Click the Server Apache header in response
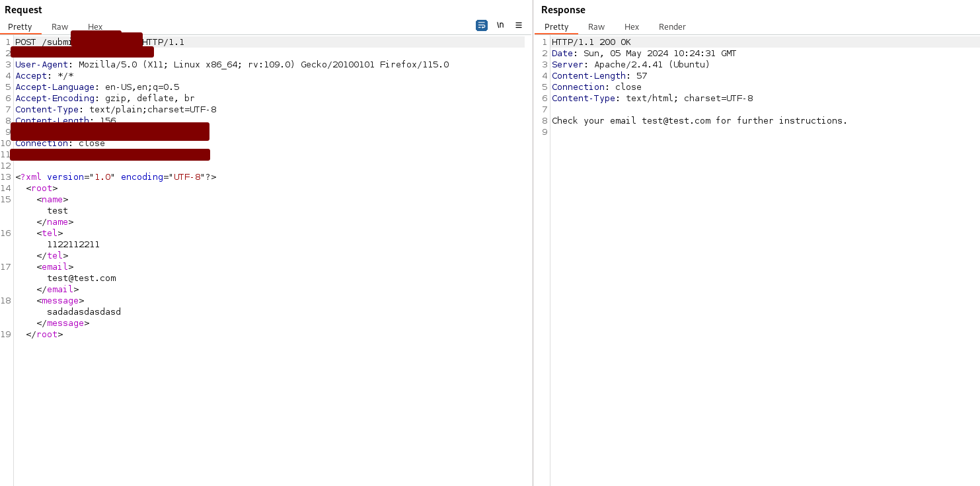 point(630,65)
